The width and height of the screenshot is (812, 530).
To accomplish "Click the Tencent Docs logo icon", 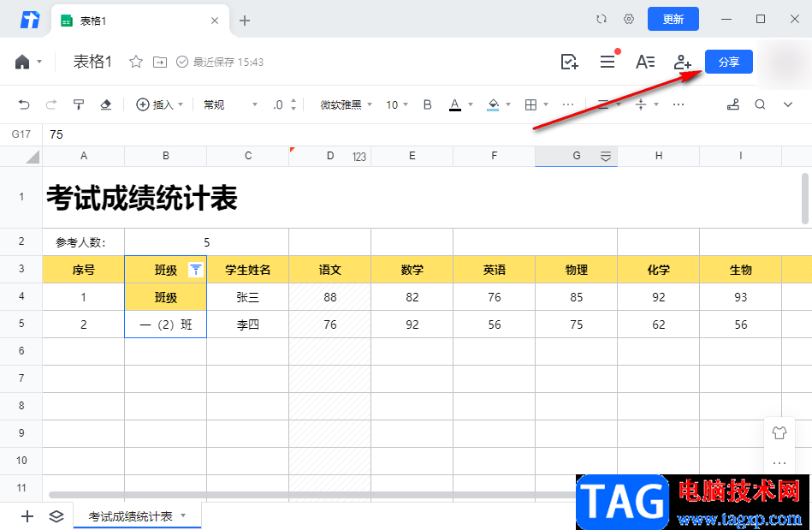I will point(29,20).
